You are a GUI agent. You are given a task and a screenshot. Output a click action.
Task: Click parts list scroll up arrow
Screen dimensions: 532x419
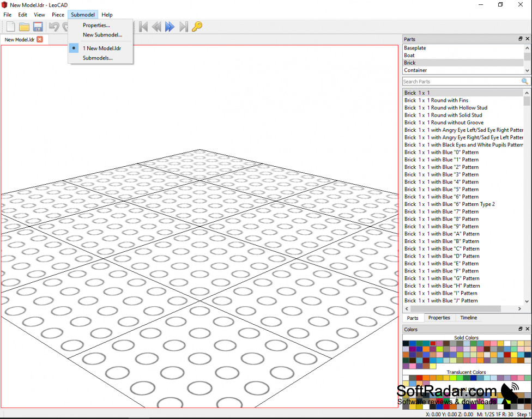[x=527, y=93]
